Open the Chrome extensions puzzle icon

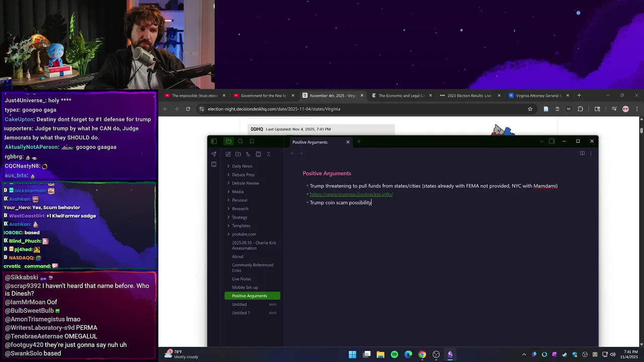(580, 109)
